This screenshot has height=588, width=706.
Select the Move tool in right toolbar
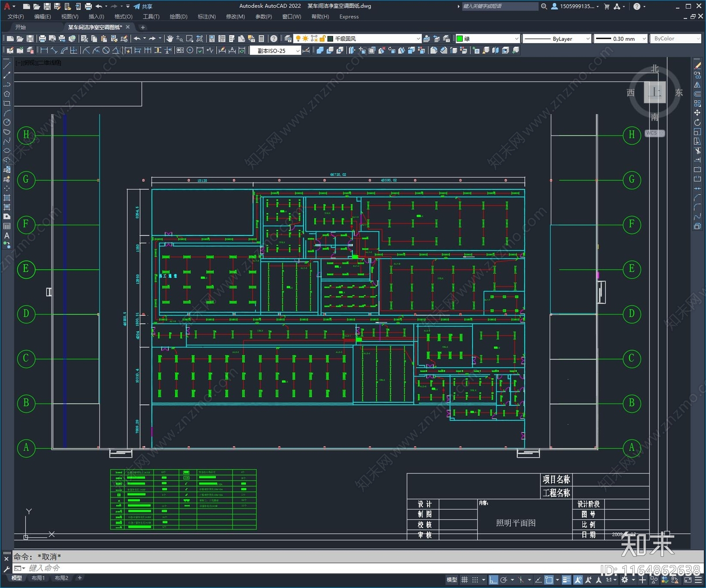(698, 113)
